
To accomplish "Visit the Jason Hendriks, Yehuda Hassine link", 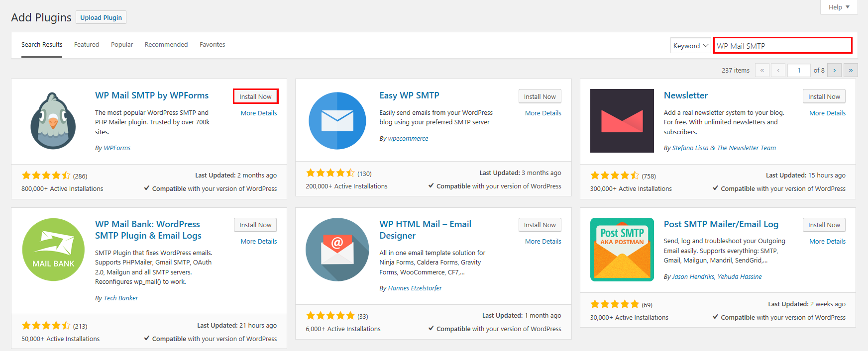I will coord(717,277).
